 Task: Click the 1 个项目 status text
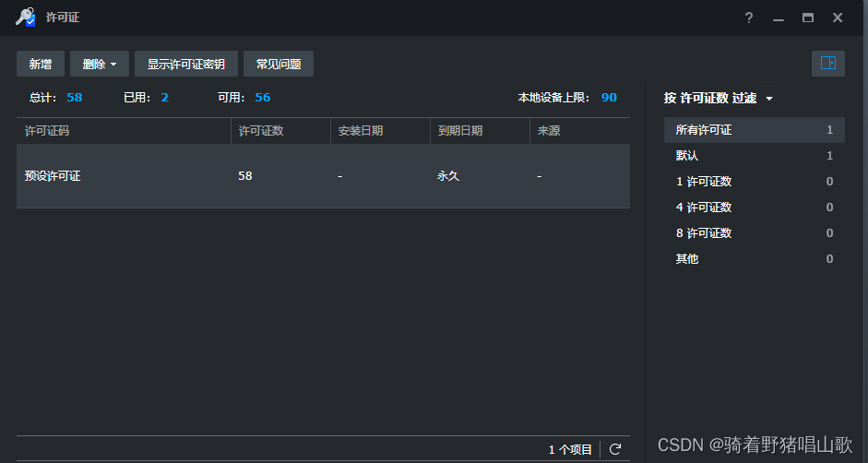point(570,450)
